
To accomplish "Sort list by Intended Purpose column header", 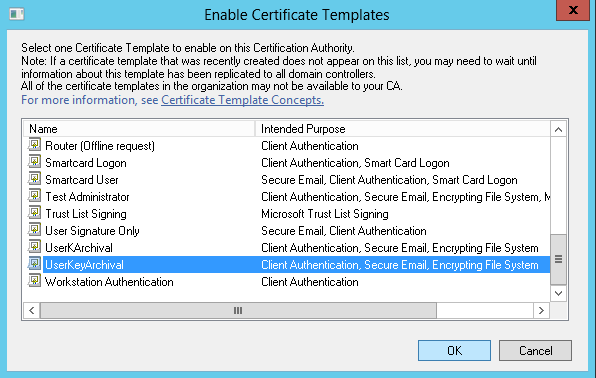I will [x=403, y=129].
